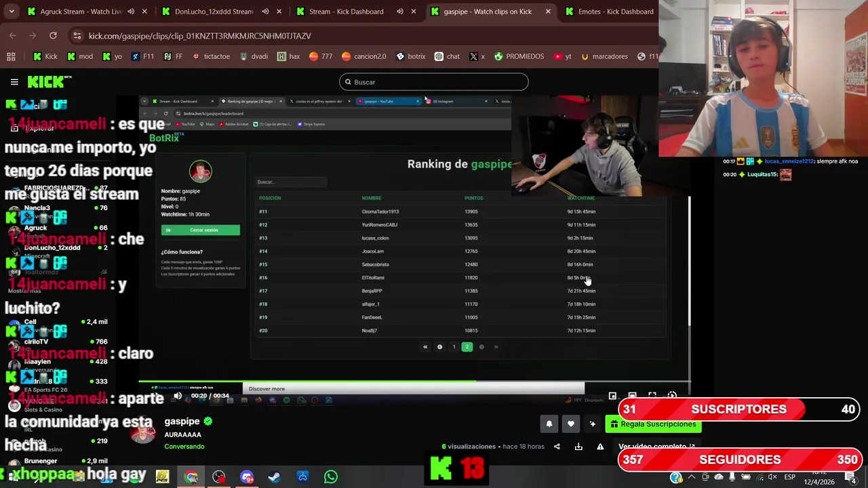View site information icon in address bar
Image resolution: width=868 pixels, height=488 pixels.
coord(77,35)
